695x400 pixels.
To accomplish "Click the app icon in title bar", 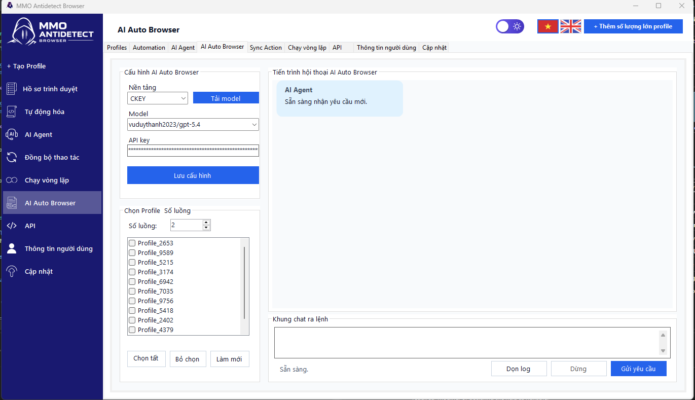I will pos(9,5).
